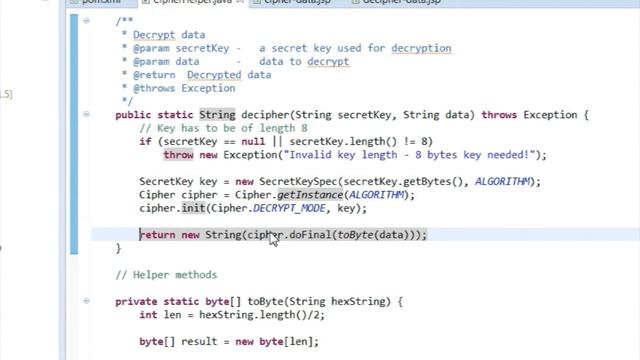
Task: Click 'public static' in decipher declaration
Action: point(154,115)
